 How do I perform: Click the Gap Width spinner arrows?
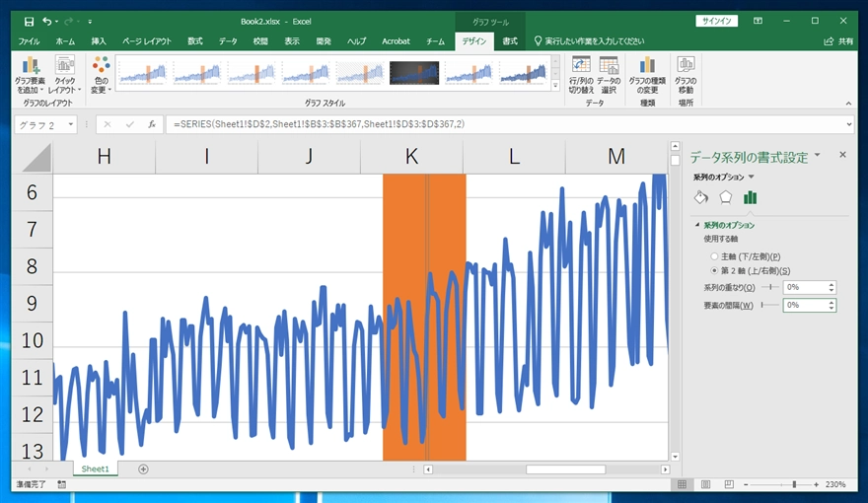pos(832,305)
